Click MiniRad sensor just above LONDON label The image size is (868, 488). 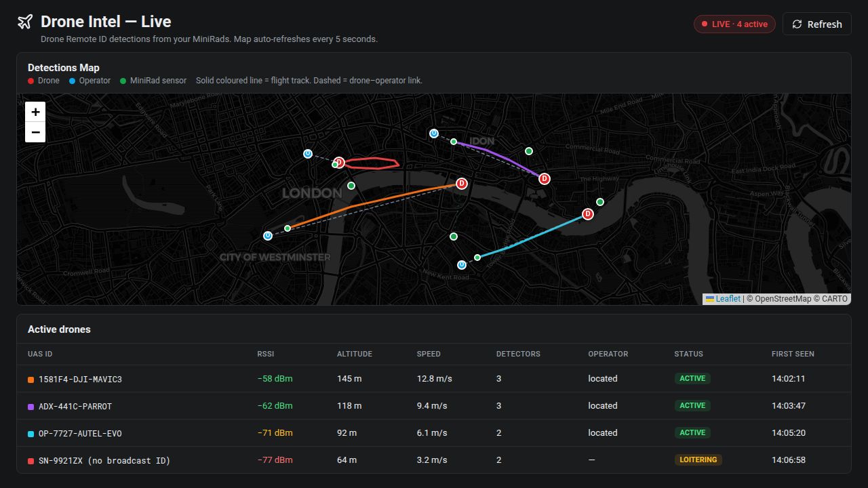pos(351,186)
